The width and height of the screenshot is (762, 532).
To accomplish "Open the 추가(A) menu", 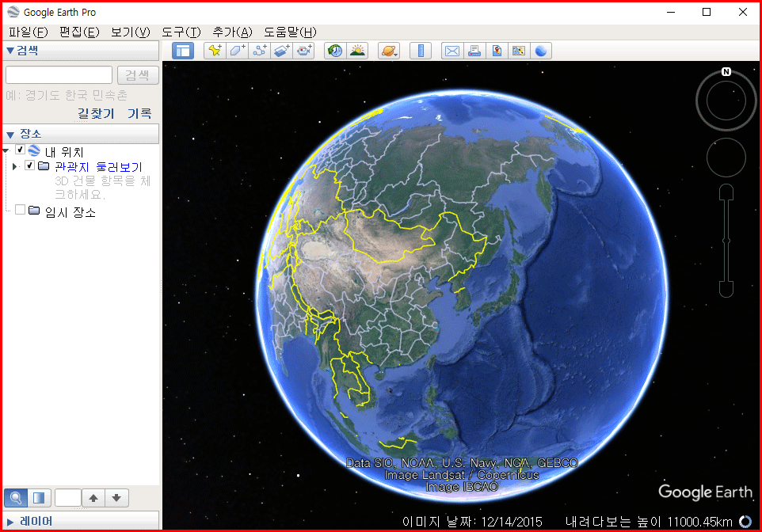I will pos(232,32).
